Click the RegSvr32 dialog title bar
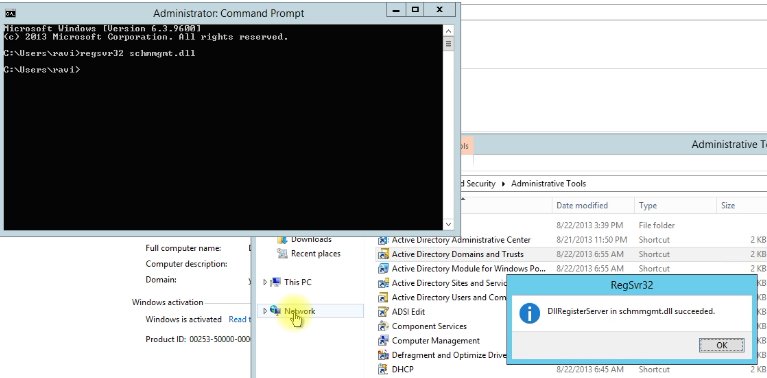This screenshot has height=378, width=767. pyautogui.click(x=632, y=285)
